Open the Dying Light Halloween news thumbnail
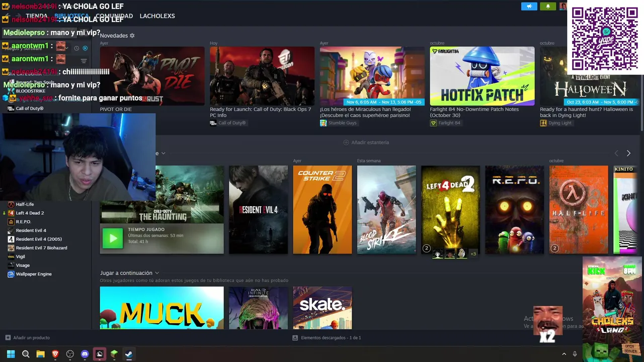 590,76
